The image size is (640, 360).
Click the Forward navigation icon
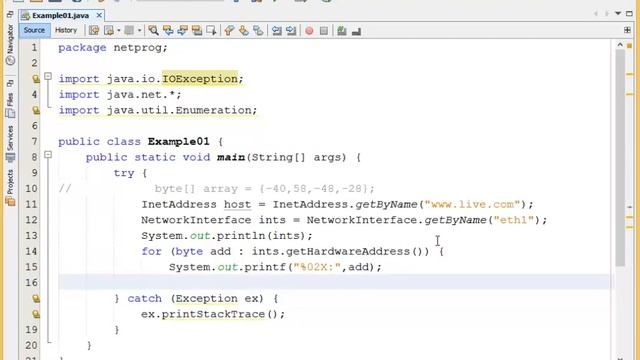point(129,31)
